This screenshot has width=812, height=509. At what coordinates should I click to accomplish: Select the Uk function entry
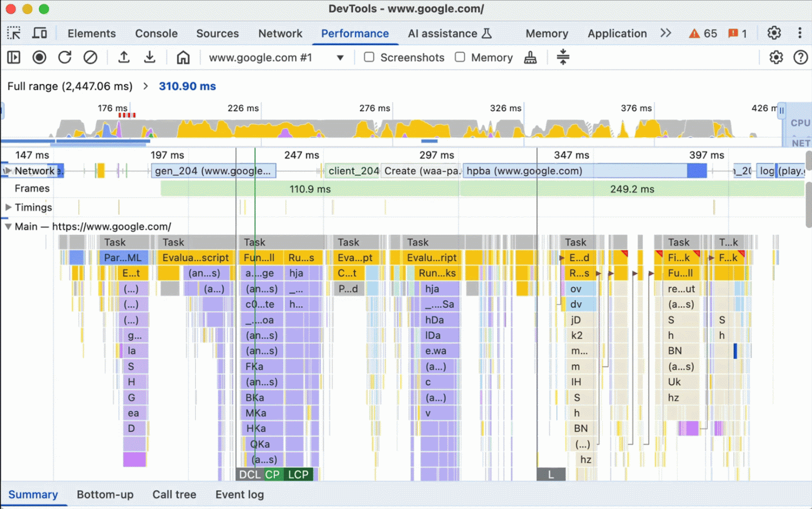point(680,382)
